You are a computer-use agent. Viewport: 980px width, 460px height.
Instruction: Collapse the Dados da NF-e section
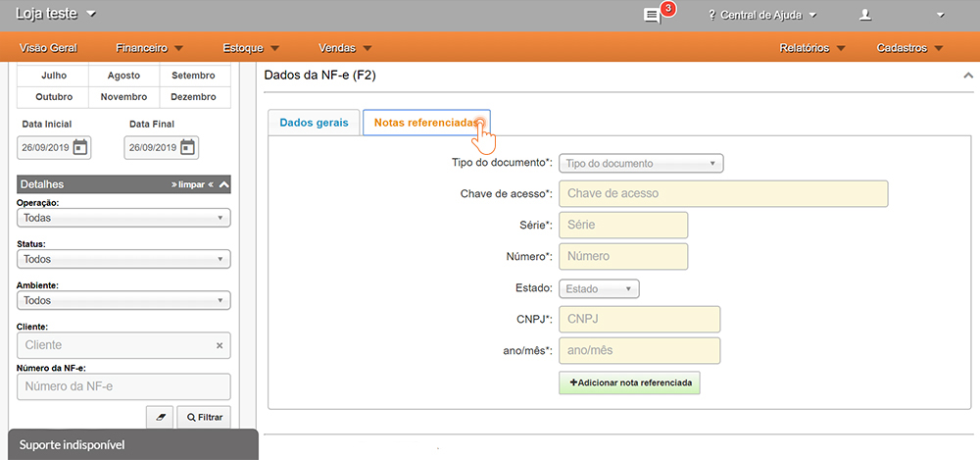tap(968, 76)
